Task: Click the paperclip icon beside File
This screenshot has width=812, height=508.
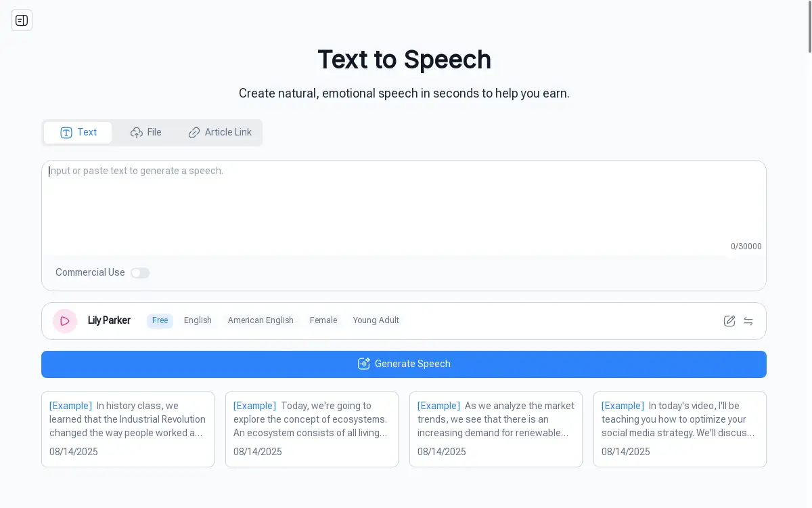Action: pos(136,132)
